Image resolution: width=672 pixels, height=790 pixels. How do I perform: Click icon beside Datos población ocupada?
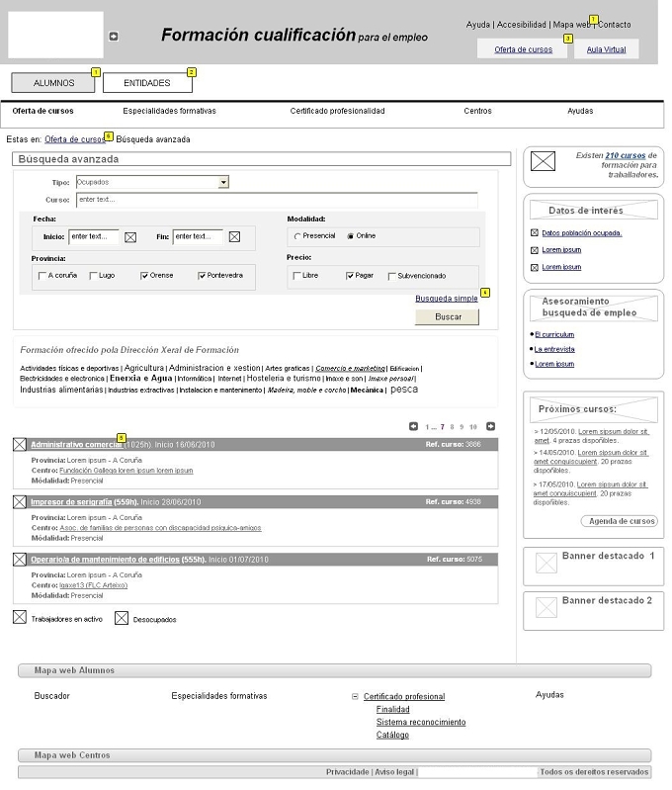[535, 232]
